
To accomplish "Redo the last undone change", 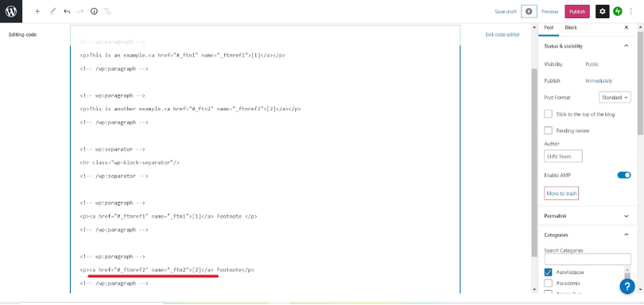I will click(80, 11).
